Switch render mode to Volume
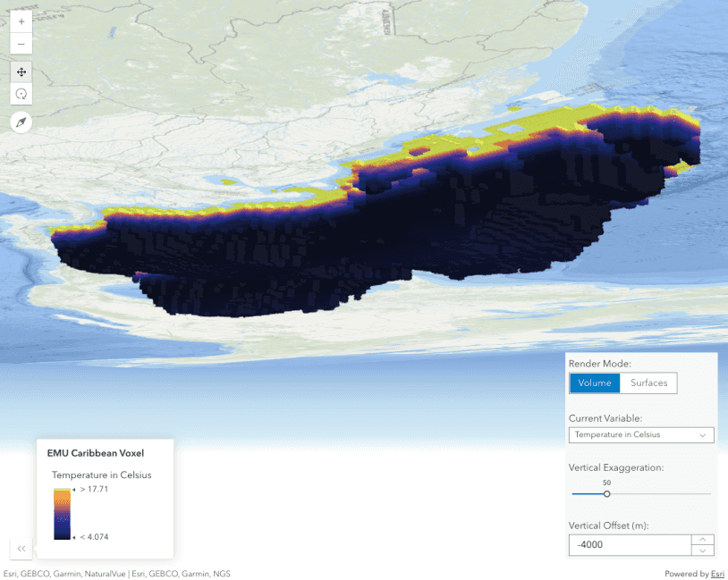This screenshot has height=580, width=728. click(x=594, y=383)
